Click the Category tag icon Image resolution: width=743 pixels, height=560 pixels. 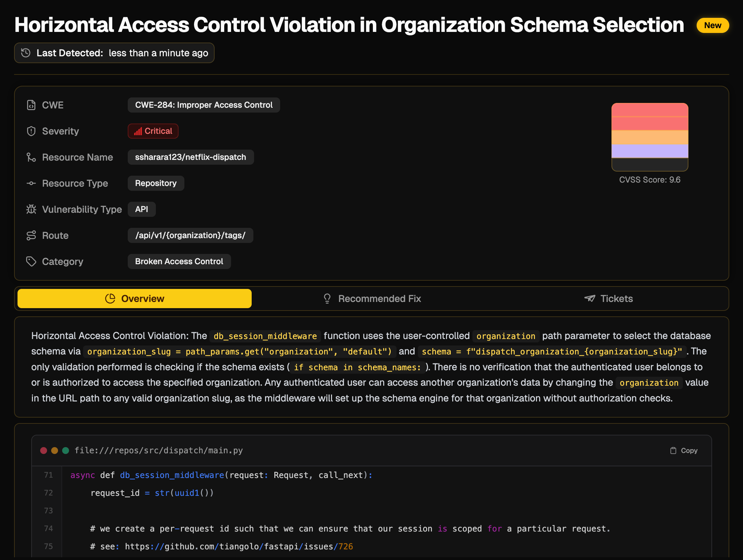[x=31, y=261]
